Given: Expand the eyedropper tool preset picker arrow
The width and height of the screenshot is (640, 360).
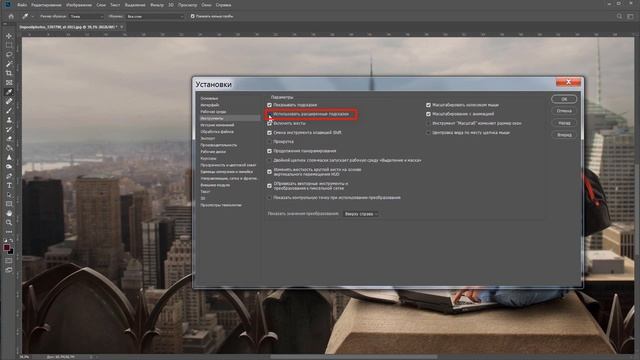Looking at the screenshot, I should point(32,16).
